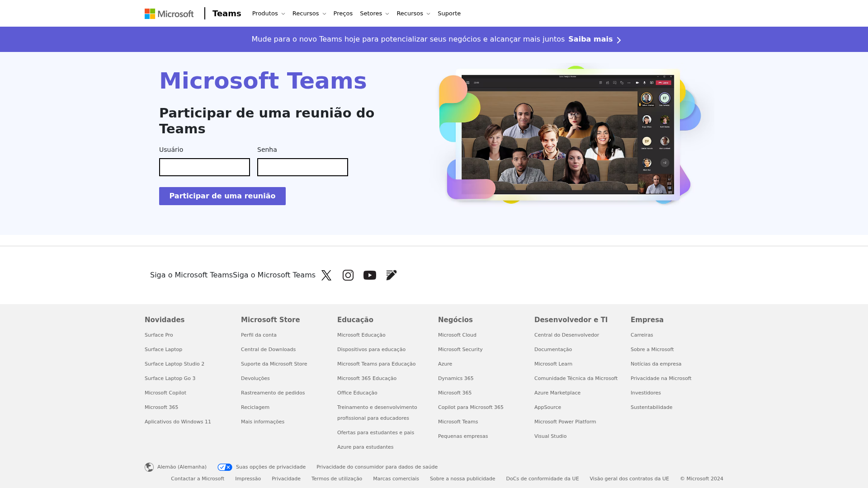Click Participar de uma reunião button
This screenshot has height=488, width=868.
(x=222, y=196)
